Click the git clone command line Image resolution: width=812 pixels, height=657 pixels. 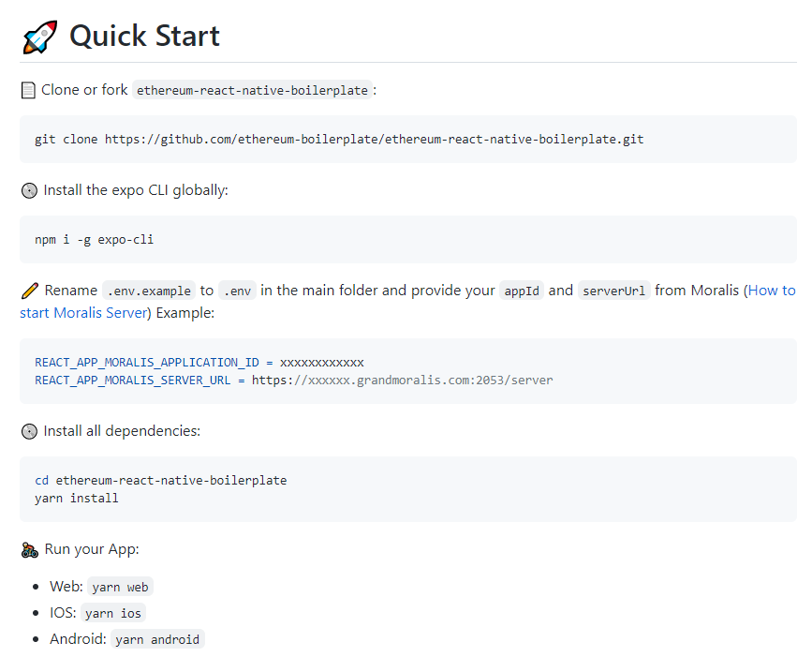[x=339, y=140]
